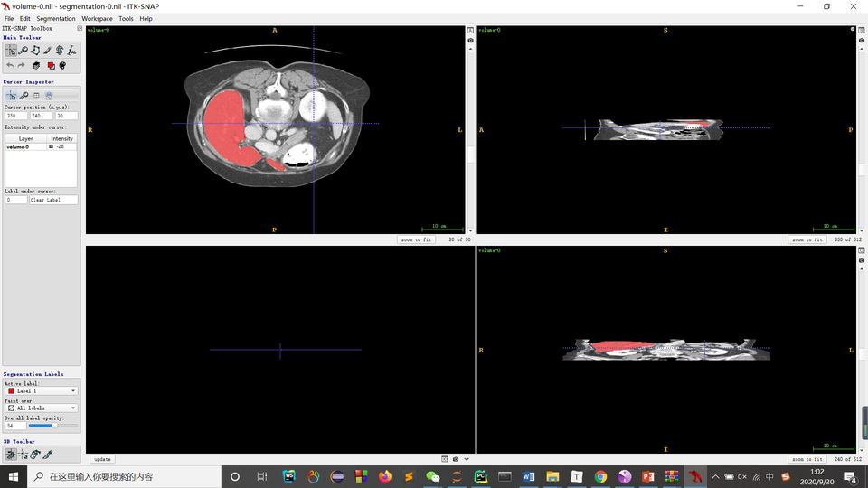Open the Active label dropdown

[x=42, y=391]
